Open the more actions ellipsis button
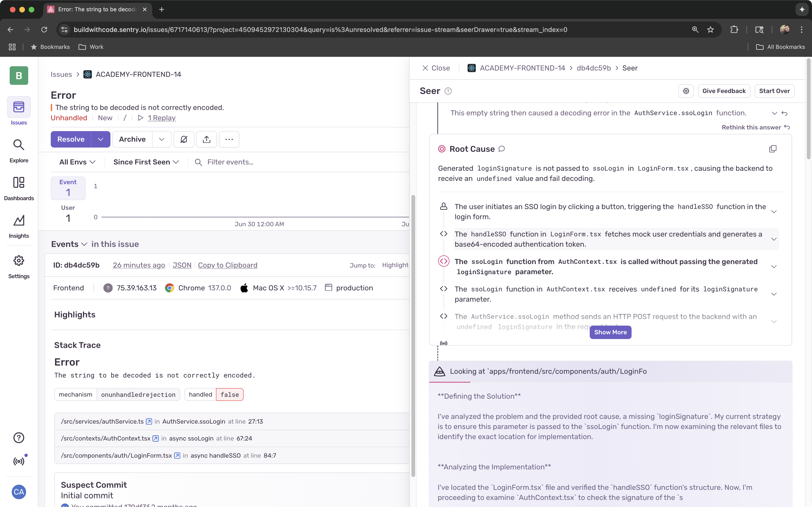 (x=229, y=139)
